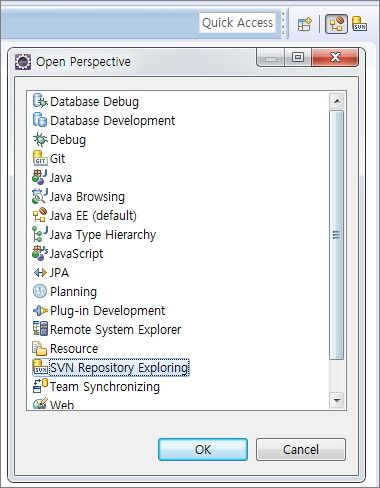Click the scrollbar up arrow
Viewport: 380px width, 488px height.
pyautogui.click(x=337, y=101)
